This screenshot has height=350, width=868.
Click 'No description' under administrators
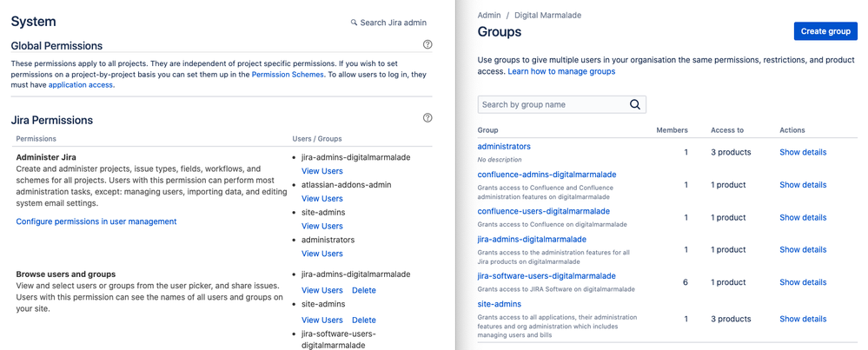[500, 160]
